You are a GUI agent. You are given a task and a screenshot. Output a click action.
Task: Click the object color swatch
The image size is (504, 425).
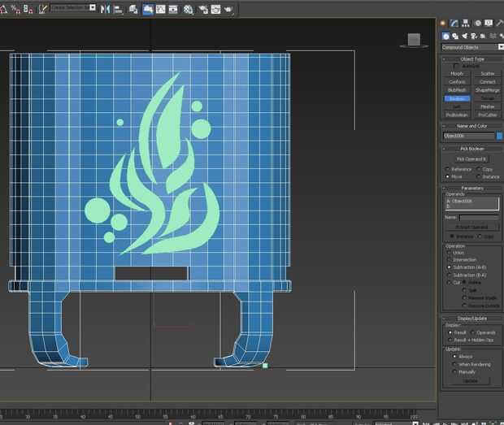(x=499, y=136)
